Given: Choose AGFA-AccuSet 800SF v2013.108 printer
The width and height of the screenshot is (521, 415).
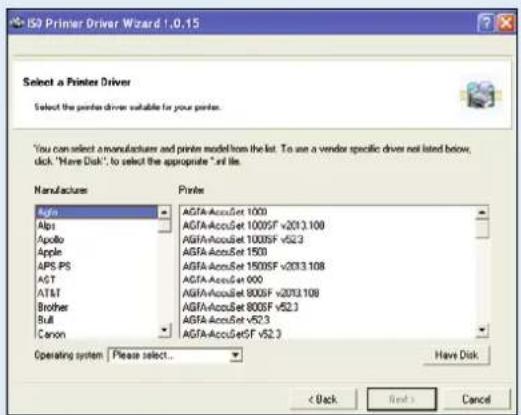Looking at the screenshot, I should click(328, 293).
